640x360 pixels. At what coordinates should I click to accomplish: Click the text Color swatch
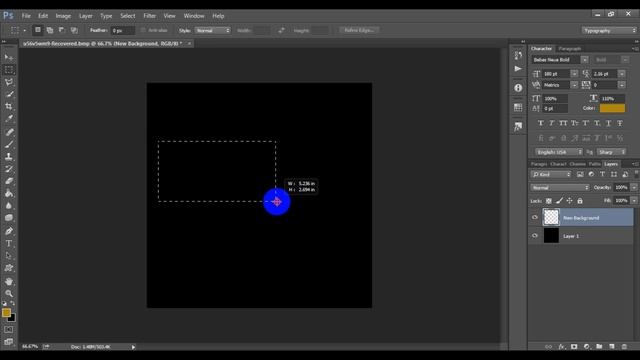point(612,108)
